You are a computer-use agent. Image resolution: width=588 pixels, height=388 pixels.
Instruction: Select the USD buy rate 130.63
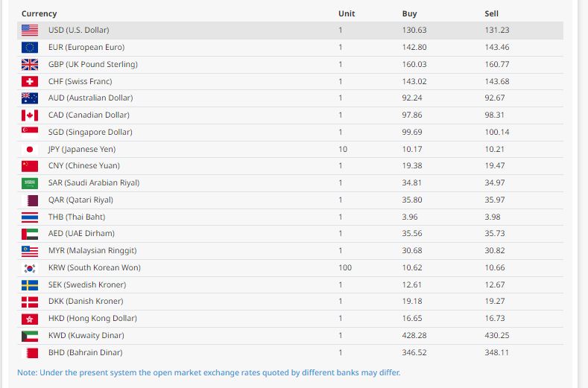tap(414, 31)
